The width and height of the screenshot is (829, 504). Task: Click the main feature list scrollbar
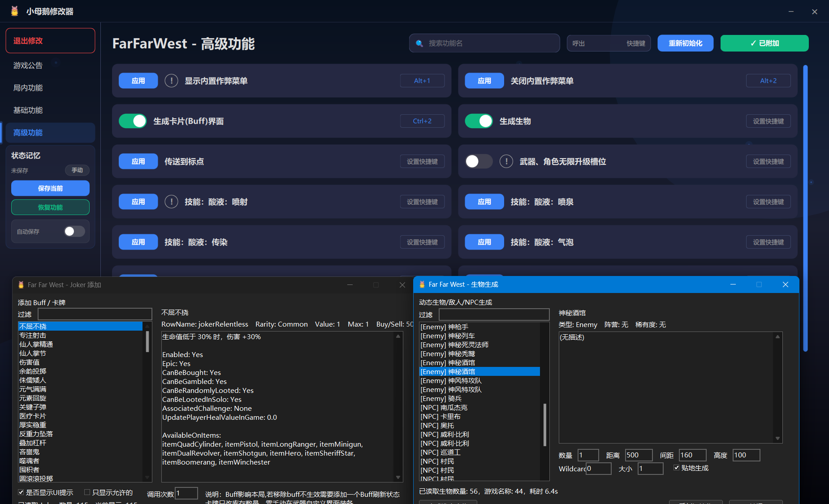[x=805, y=208]
